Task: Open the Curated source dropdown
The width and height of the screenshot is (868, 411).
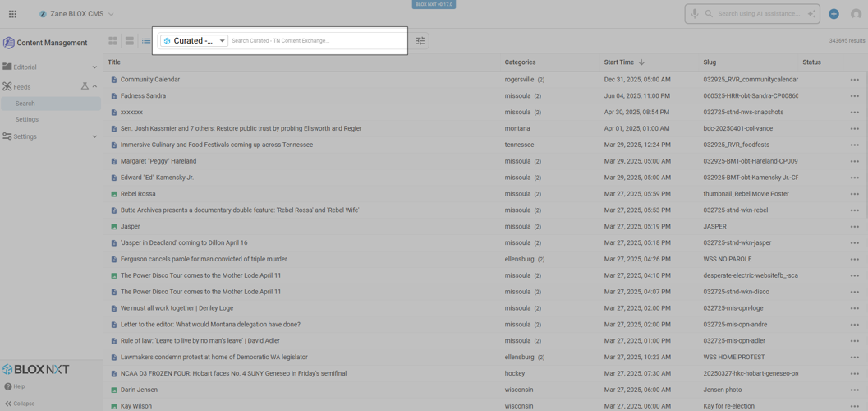Action: [195, 40]
